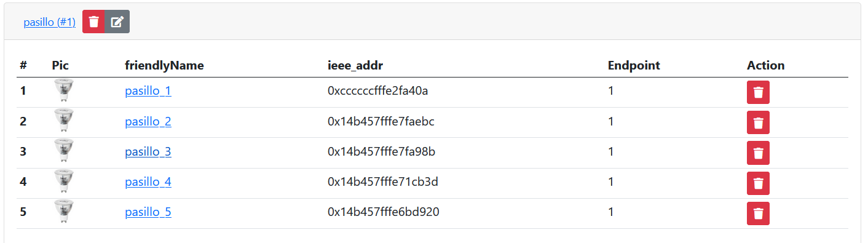Click the ieee_addr column header
Screen dimensions: 868x243
355,65
